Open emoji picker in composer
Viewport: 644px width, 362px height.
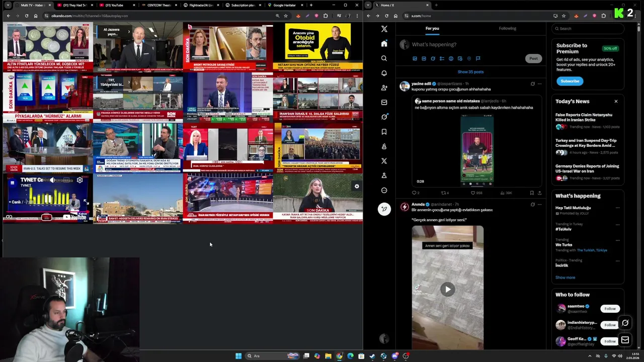coord(451,58)
